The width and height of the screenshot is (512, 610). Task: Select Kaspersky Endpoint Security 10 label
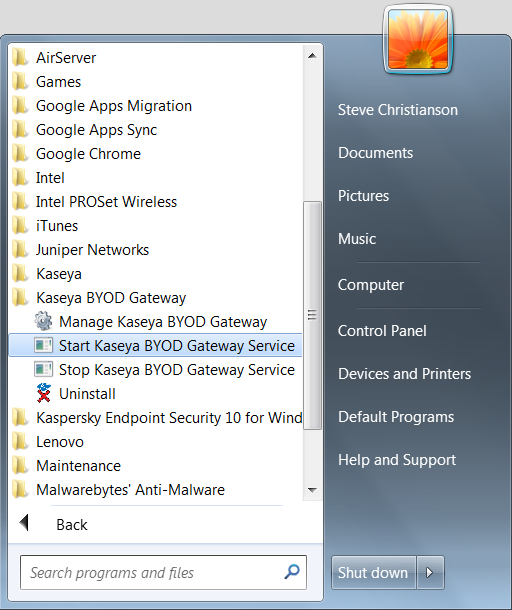(169, 418)
